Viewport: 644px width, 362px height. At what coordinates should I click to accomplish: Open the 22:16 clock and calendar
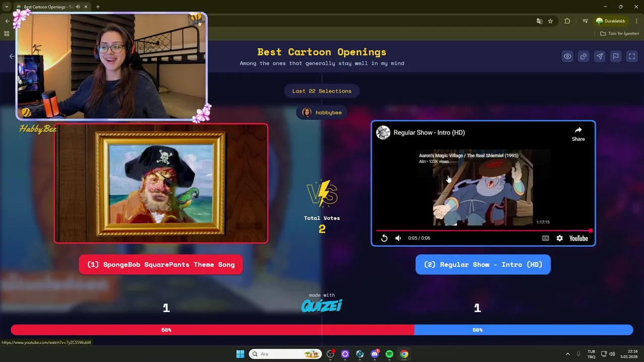click(630, 354)
